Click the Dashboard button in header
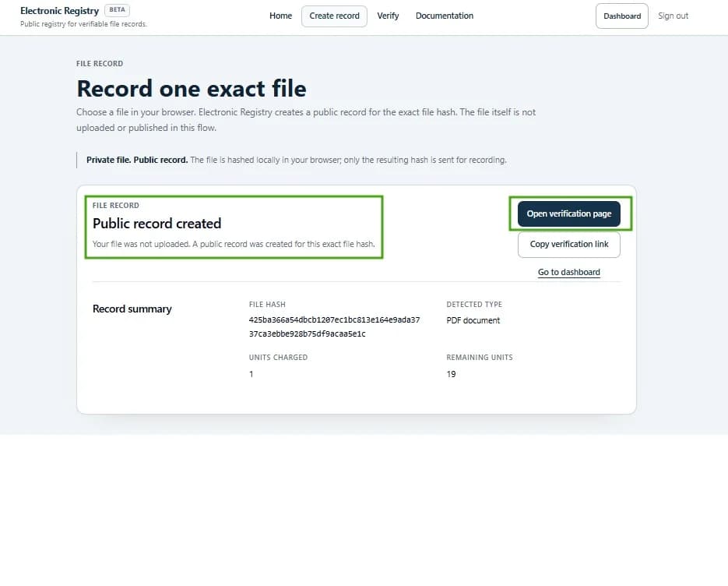 (621, 16)
